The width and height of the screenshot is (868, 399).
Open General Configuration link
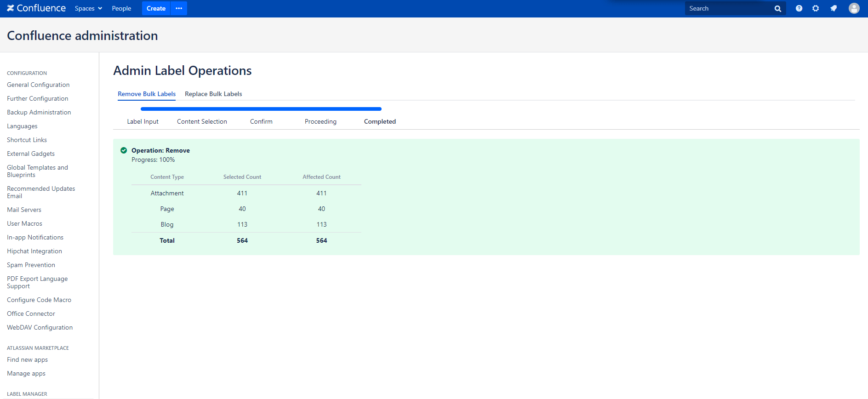38,85
